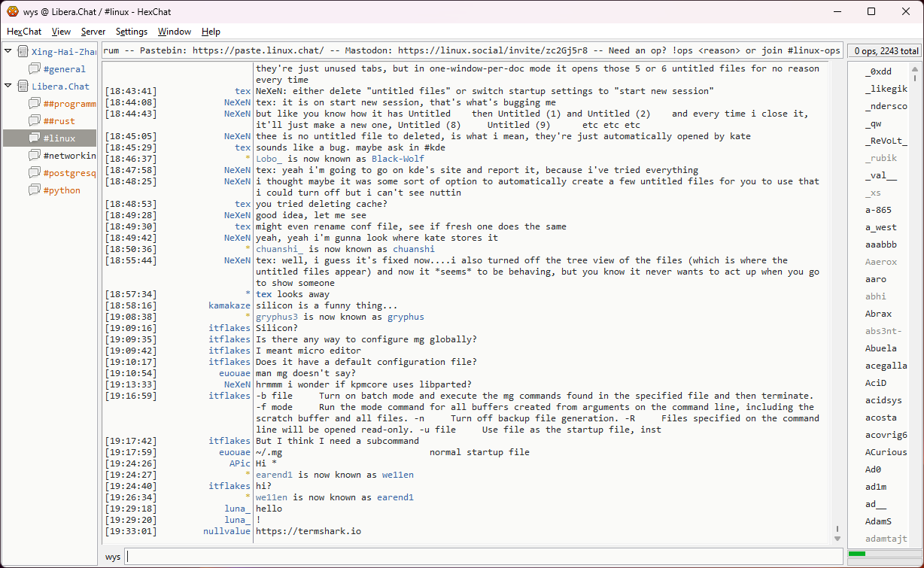Screen dimensions: 924x568
Task: Click the Xing-Hai-Zhan server icon
Action: [23, 52]
